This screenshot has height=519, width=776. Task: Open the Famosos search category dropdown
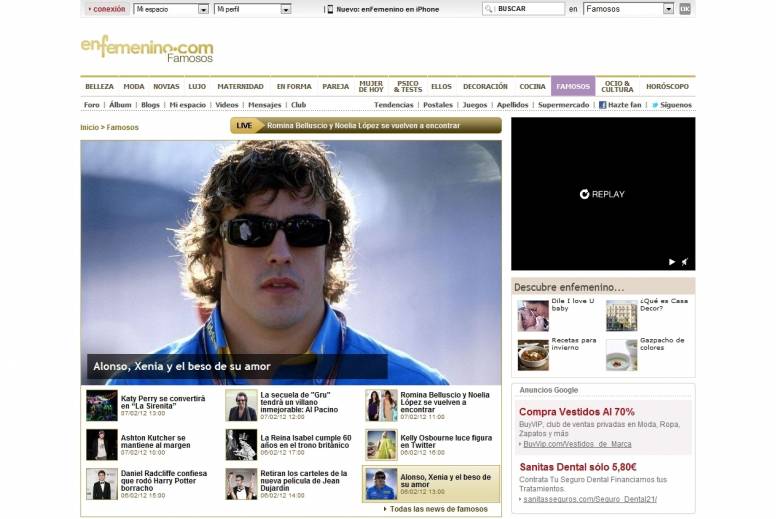(628, 9)
